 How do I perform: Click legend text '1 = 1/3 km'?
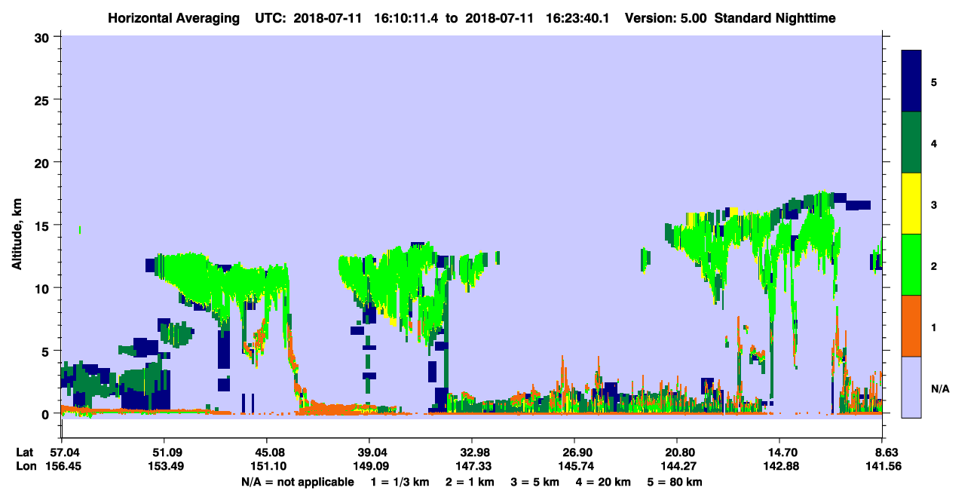pos(400,482)
